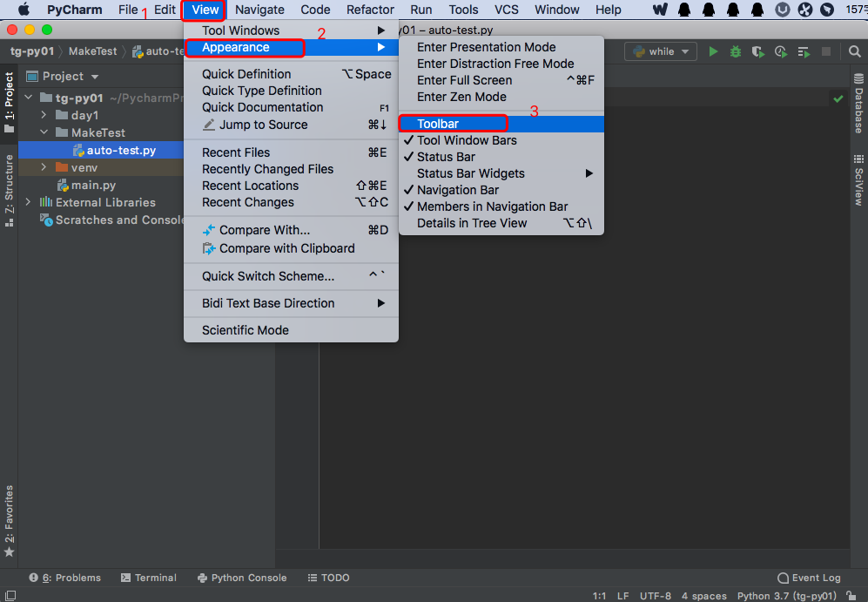Choose Quick Definition
Viewport: 868px width, 602px height.
[291, 74]
